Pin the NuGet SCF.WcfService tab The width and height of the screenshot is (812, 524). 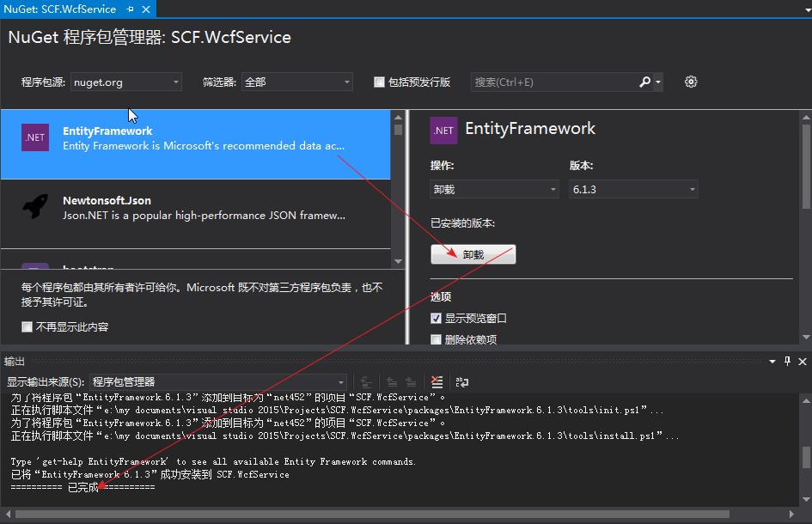tap(131, 9)
